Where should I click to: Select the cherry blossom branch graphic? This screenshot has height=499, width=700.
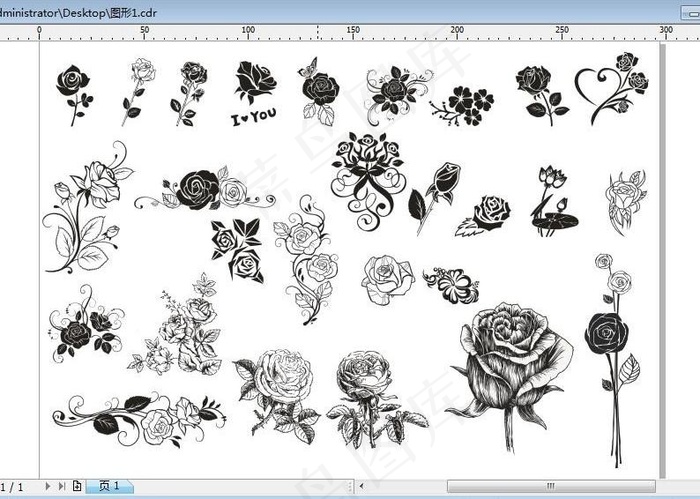coord(462,106)
